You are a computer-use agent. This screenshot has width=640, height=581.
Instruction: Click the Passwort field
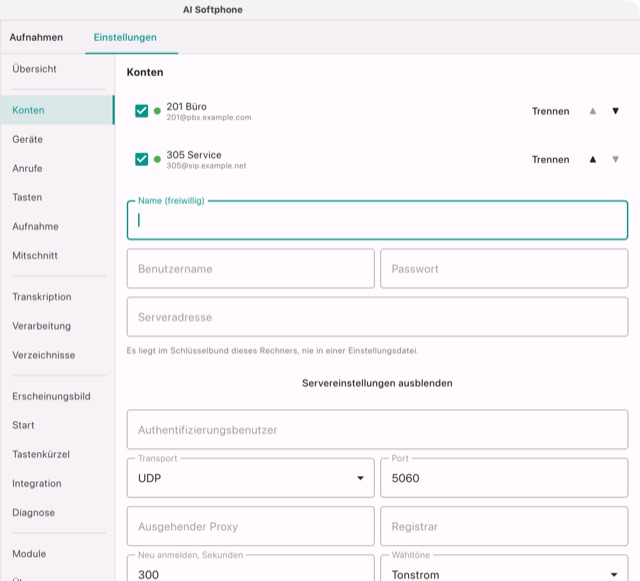point(504,269)
